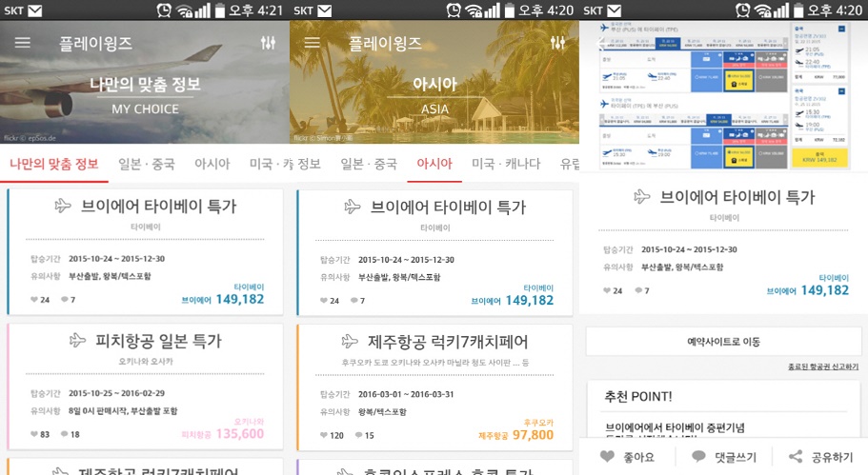Viewport: 868px width, 475px height.
Task: Tap 플레이윙즈 title on the MY CHOICE screen
Action: [x=96, y=43]
